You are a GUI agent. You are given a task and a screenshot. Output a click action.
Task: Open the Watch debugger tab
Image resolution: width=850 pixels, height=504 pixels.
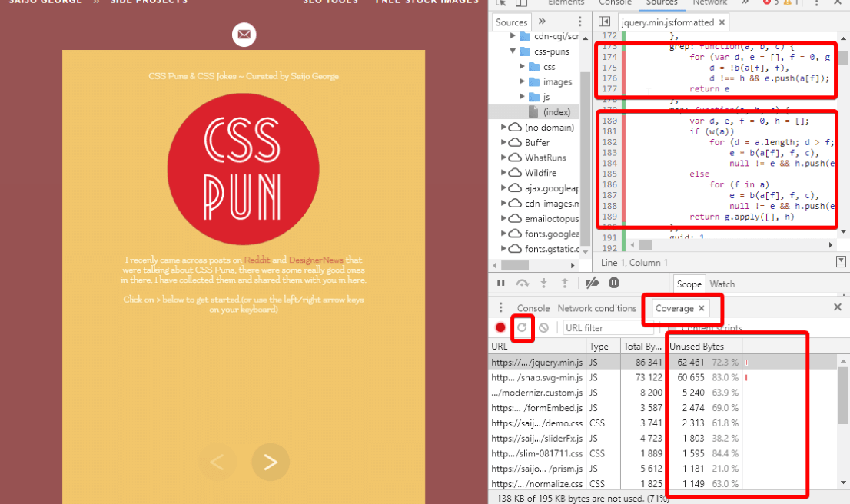point(722,284)
